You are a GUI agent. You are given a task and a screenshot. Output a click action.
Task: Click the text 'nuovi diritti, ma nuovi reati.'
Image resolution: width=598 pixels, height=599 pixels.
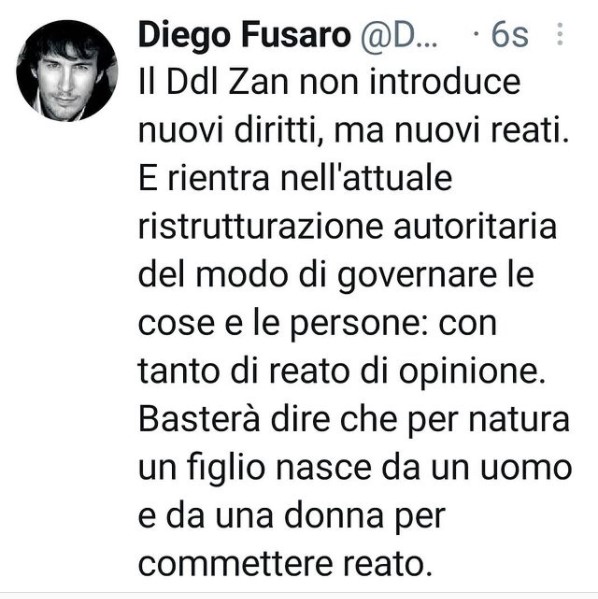point(353,131)
